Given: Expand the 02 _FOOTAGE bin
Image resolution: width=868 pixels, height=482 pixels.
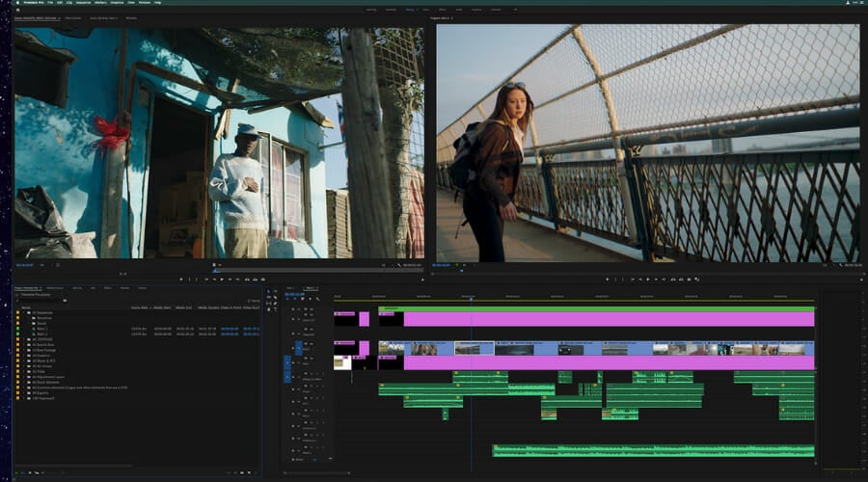Looking at the screenshot, I should coord(24,339).
